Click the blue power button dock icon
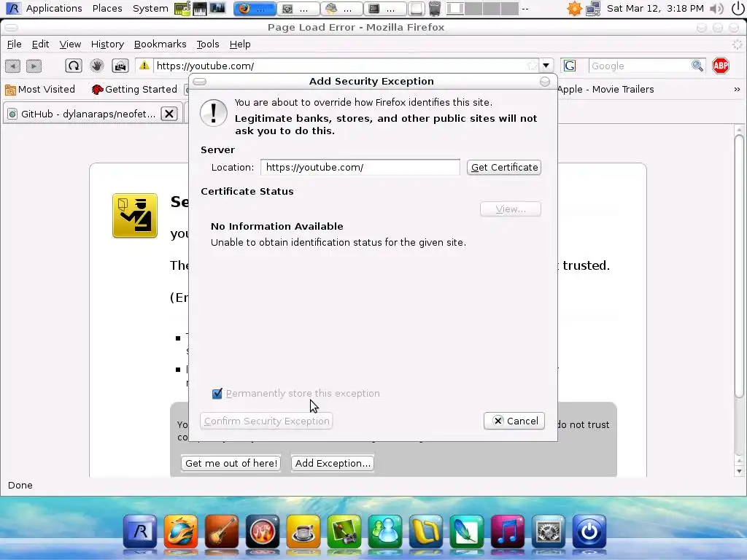Screen dimensions: 747x560 pos(589,531)
